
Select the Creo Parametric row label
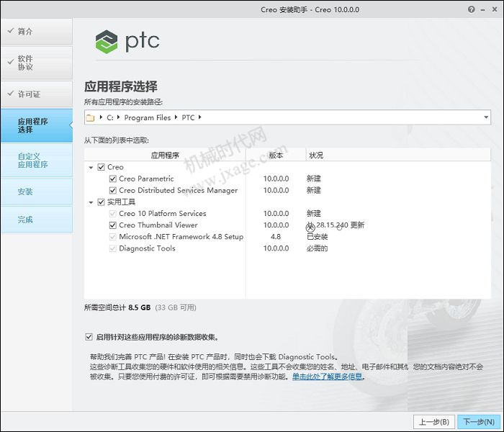click(146, 179)
